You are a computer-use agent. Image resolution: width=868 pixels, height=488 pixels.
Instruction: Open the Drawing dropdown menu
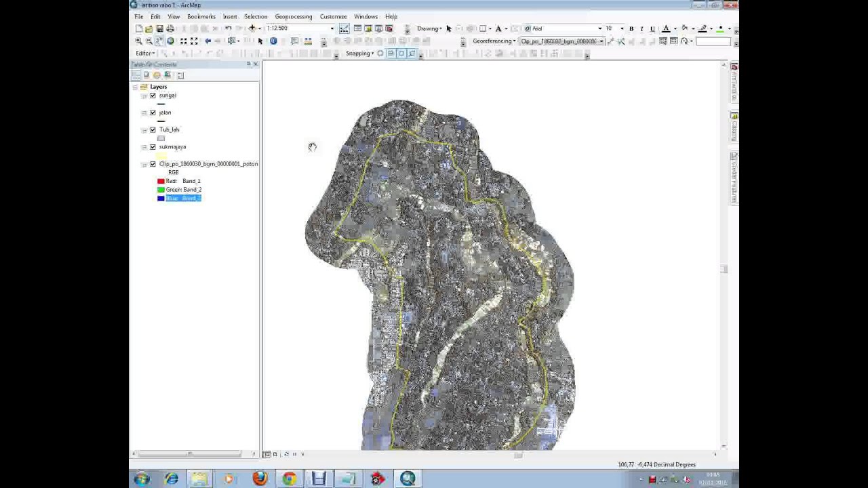coord(429,28)
